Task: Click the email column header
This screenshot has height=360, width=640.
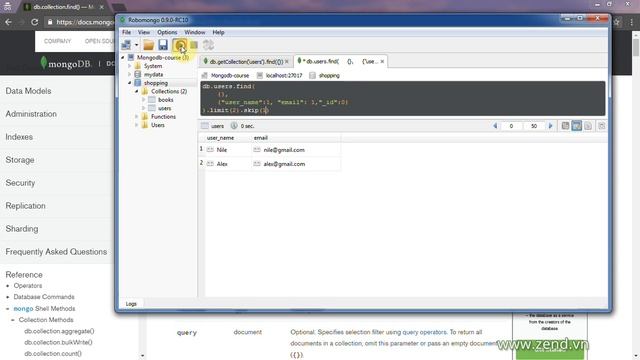Action: click(261, 138)
